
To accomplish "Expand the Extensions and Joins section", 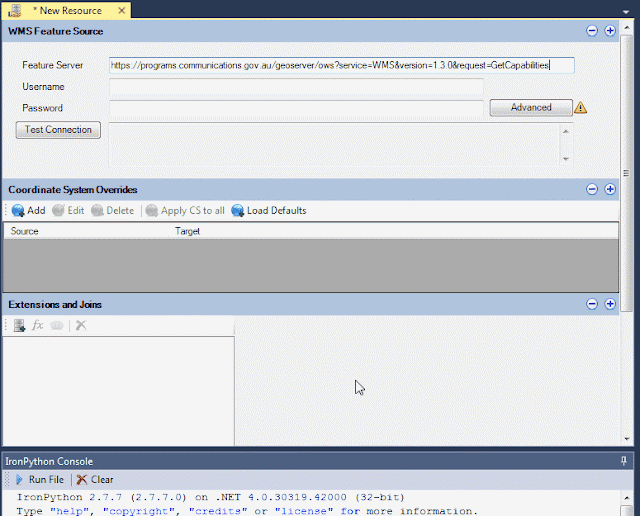I will [610, 304].
